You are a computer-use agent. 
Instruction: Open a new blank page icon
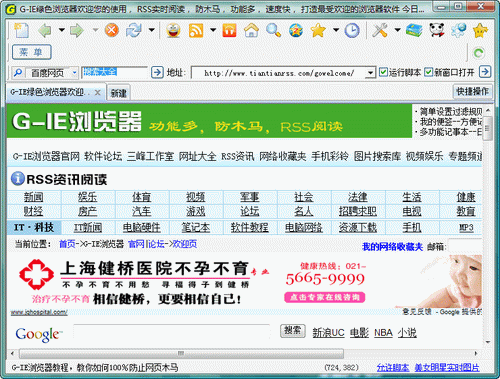pyautogui.click(x=22, y=30)
